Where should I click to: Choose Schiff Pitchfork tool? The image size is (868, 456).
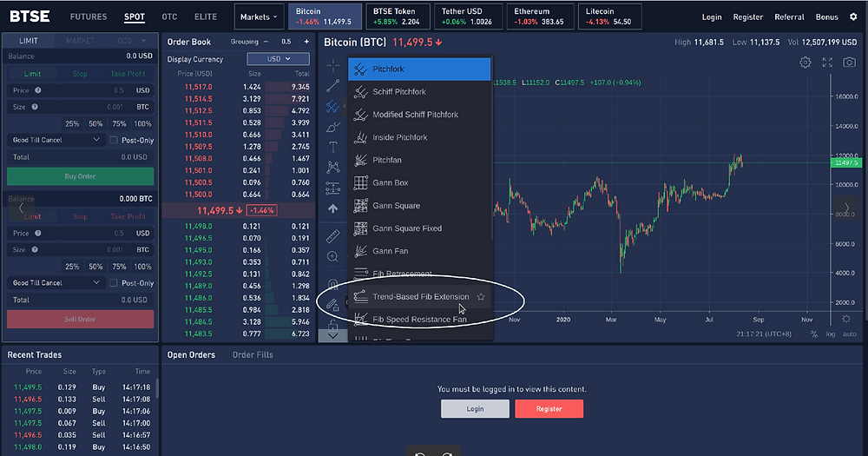click(x=419, y=92)
